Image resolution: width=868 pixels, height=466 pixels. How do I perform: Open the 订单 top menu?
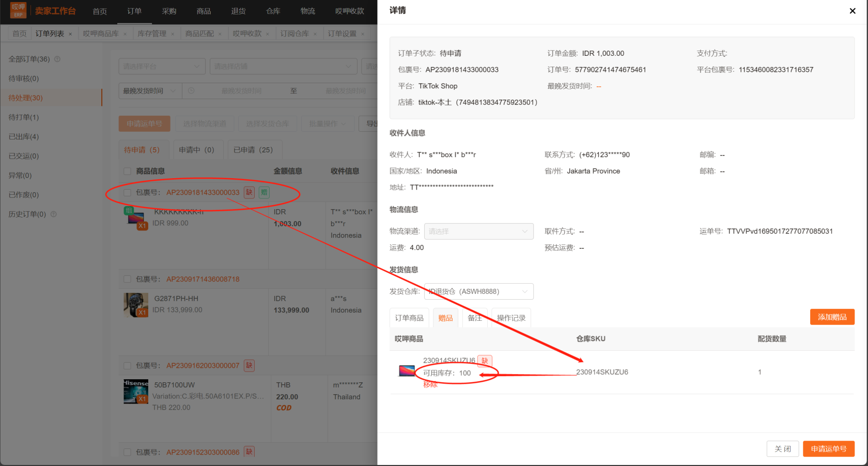coord(134,11)
